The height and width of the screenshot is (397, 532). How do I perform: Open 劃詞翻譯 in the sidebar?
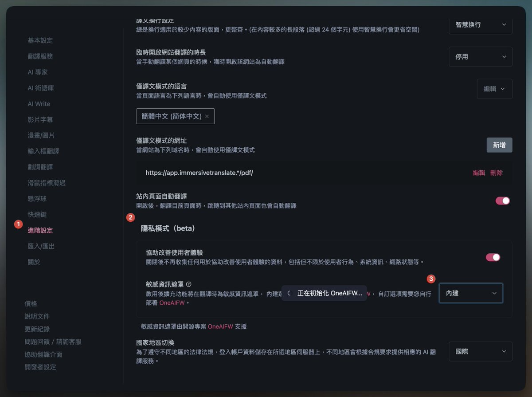click(40, 167)
